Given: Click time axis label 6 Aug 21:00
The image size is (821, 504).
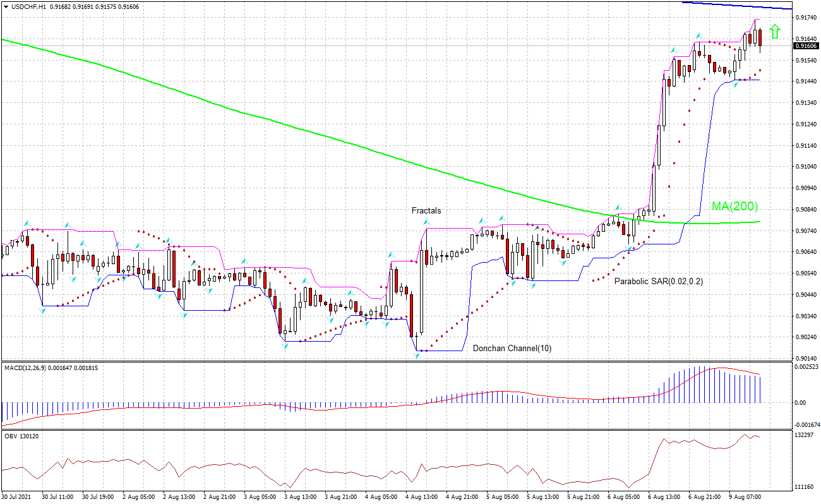Looking at the screenshot, I should coord(705,497).
